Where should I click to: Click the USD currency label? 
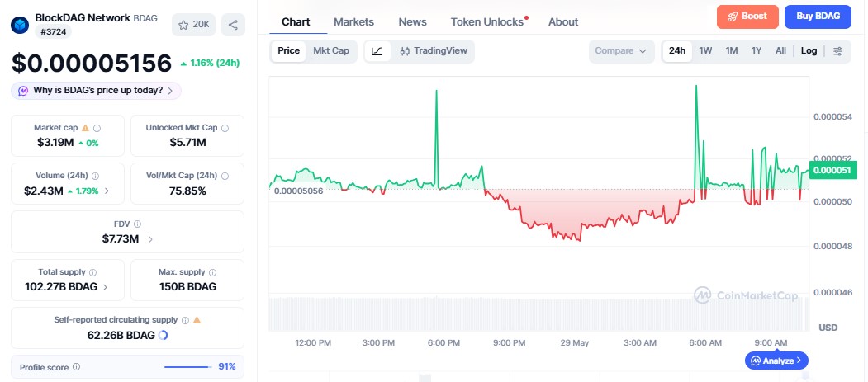point(828,328)
